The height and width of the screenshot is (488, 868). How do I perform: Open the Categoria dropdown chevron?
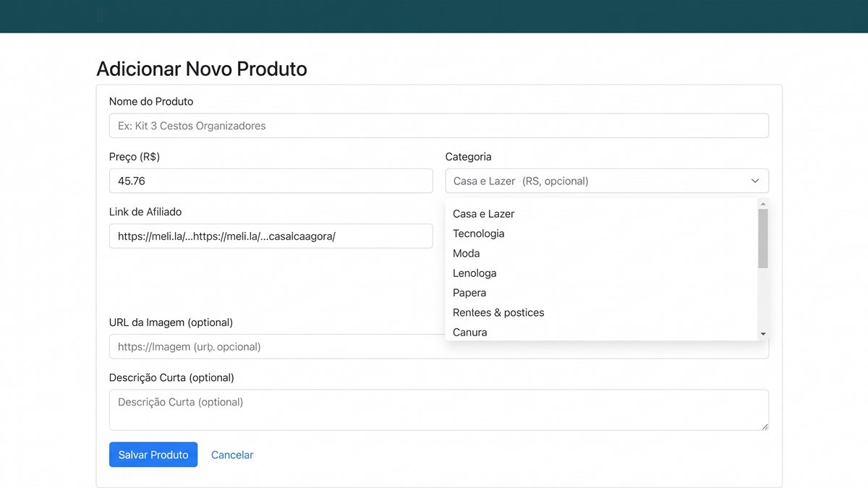[754, 181]
